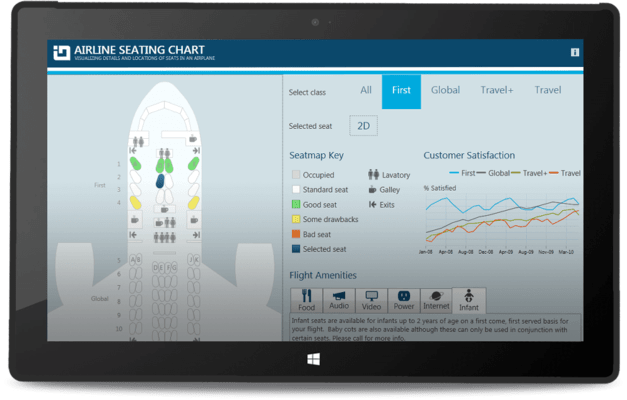627x400 pixels.
Task: Open the info icon in the header
Action: 575,52
